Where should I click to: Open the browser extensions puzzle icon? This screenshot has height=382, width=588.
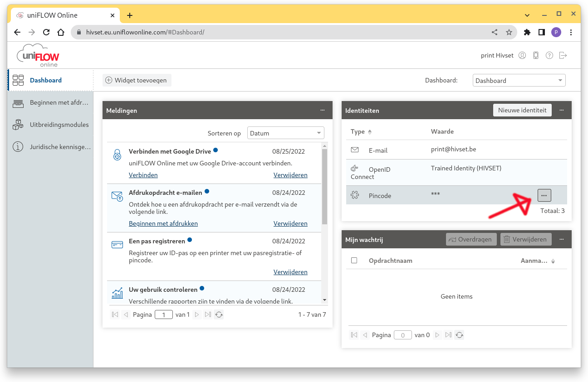tap(527, 32)
